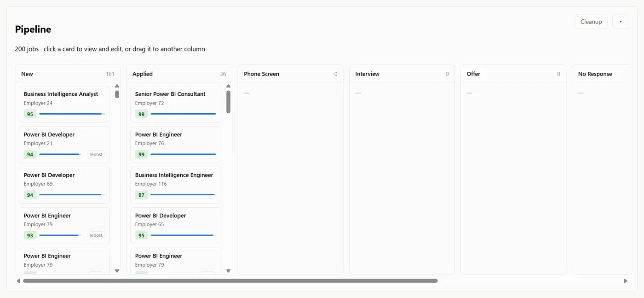The image size is (644, 298).
Task: Click the down arrow of the New column scrollbar
Action: [x=117, y=271]
